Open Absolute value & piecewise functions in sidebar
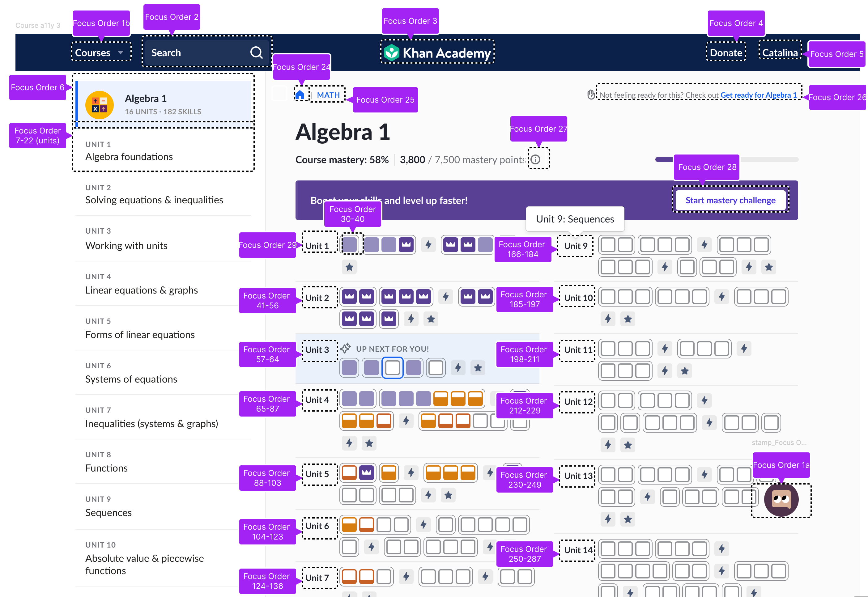The image size is (868, 597). [x=164, y=558]
